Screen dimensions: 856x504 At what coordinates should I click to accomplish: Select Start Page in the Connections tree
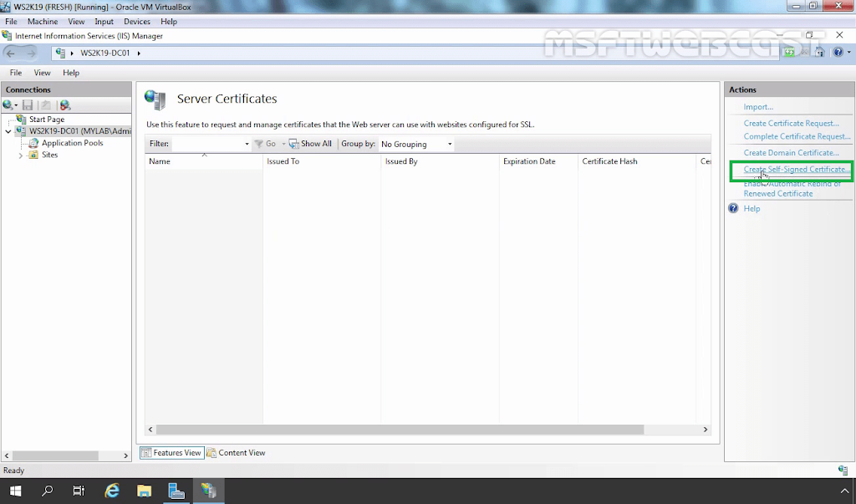(47, 119)
